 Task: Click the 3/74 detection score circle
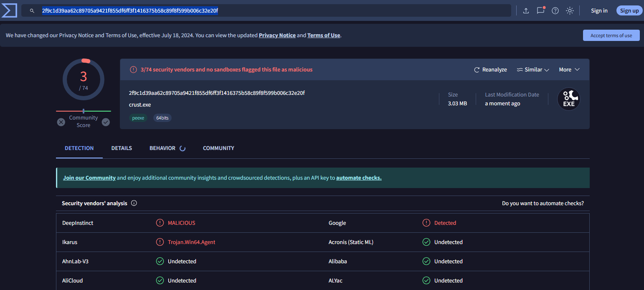tap(84, 79)
